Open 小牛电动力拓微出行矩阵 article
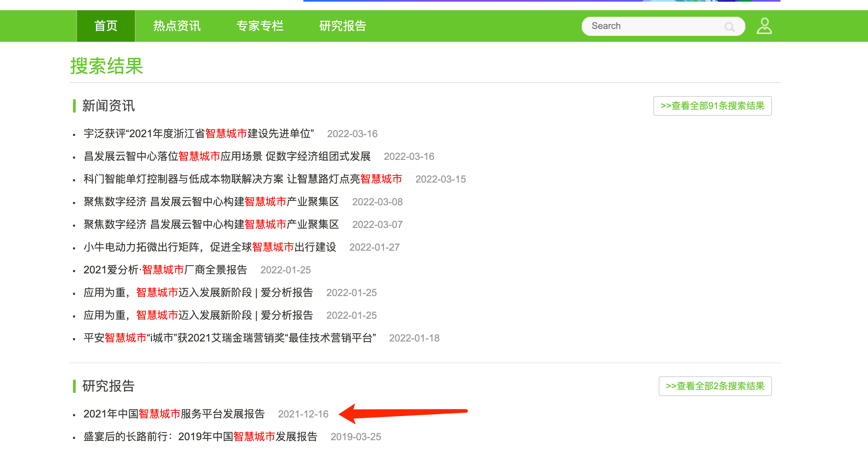 (x=210, y=247)
